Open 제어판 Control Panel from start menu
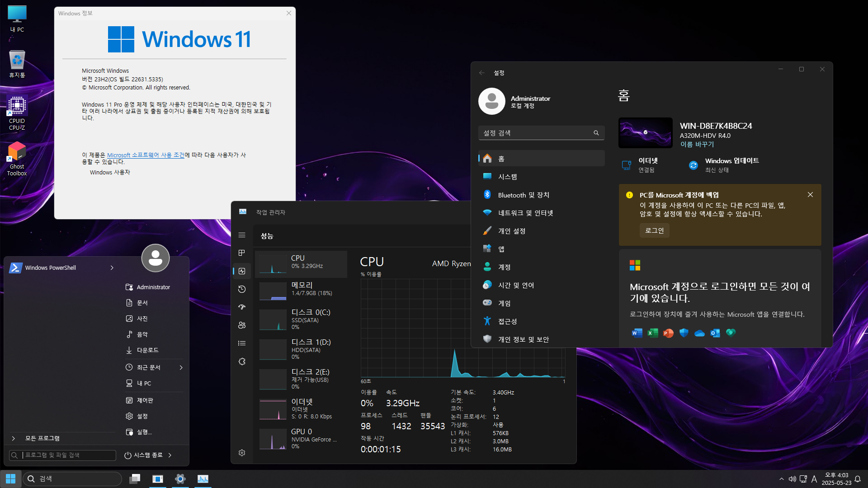 click(x=145, y=400)
